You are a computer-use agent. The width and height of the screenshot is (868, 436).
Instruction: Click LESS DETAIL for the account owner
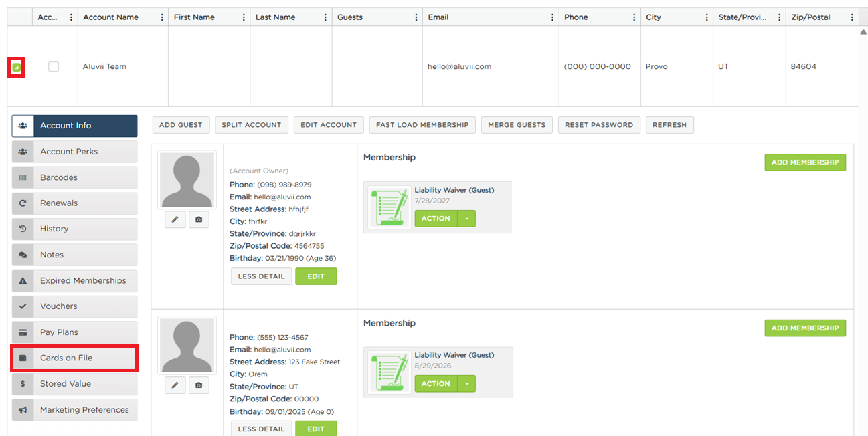262,276
